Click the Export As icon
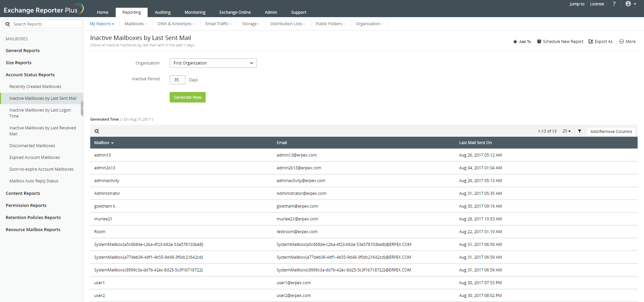644x302 pixels. click(591, 42)
